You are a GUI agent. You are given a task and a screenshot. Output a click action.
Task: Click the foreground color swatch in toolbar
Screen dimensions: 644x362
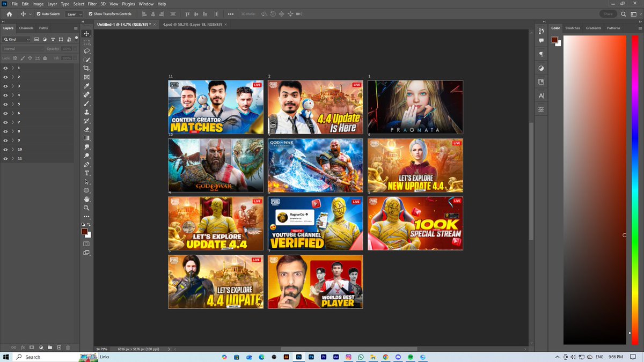pos(84,231)
